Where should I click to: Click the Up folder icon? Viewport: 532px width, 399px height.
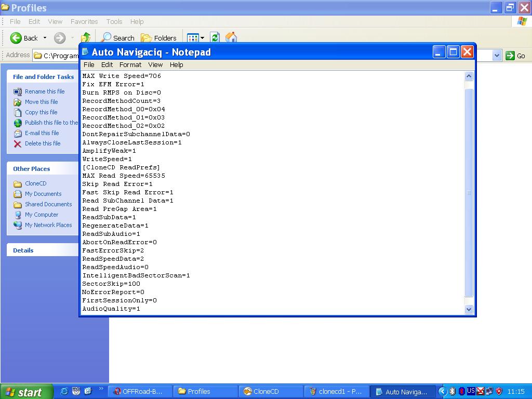[86, 38]
